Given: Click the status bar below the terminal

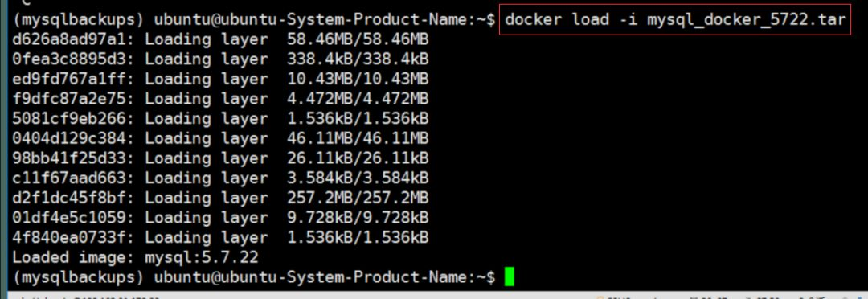Looking at the screenshot, I should point(434,294).
